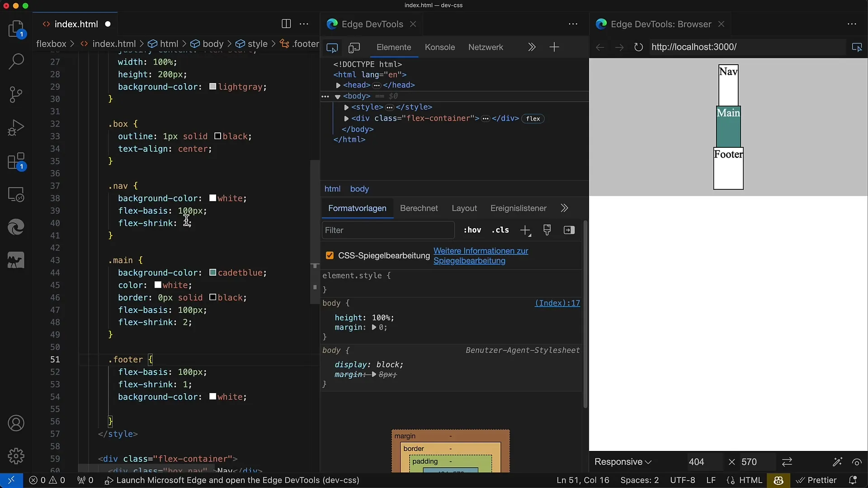Viewport: 868px width, 488px height.
Task: Open the cadetblue color swatch
Action: click(x=212, y=273)
